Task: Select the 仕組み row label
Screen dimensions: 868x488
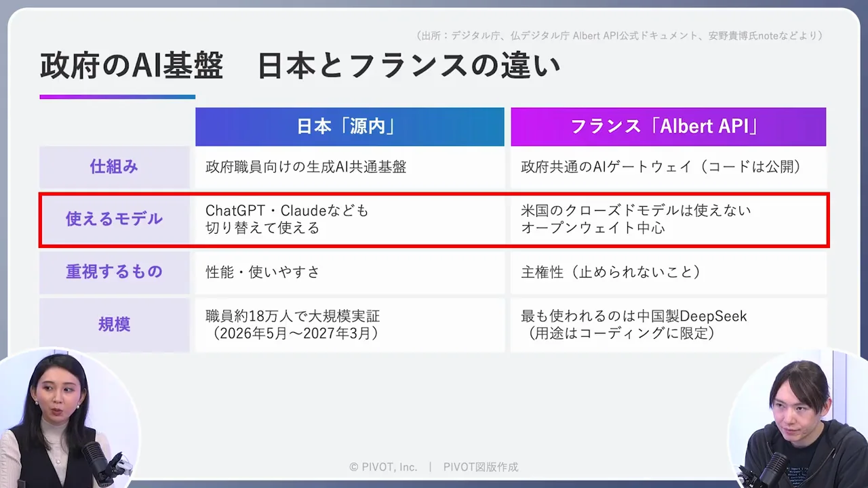Action: click(x=114, y=167)
